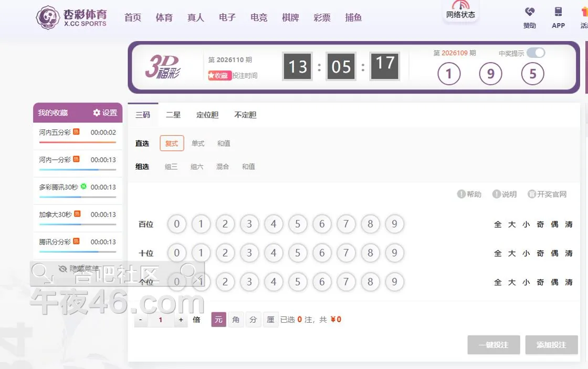Click the one-click bet button
Image resolution: width=588 pixels, height=369 pixels.
coord(493,345)
